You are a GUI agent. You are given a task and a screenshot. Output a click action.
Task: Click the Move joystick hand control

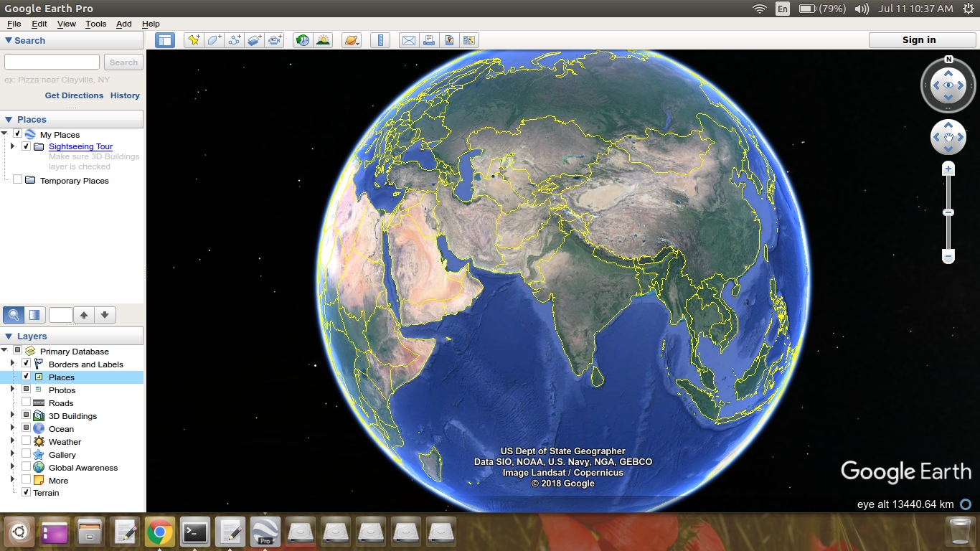(x=948, y=137)
